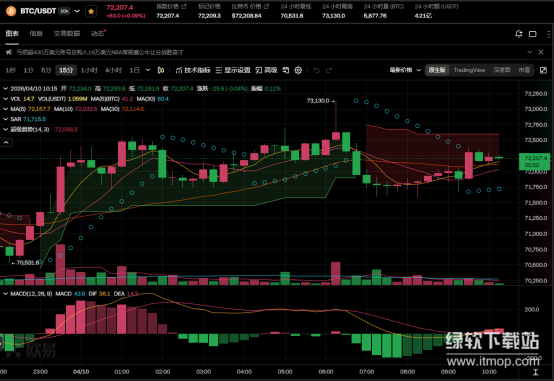Image resolution: width=554 pixels, height=381 pixels.
Task: Redo the chart action
Action: [329, 70]
